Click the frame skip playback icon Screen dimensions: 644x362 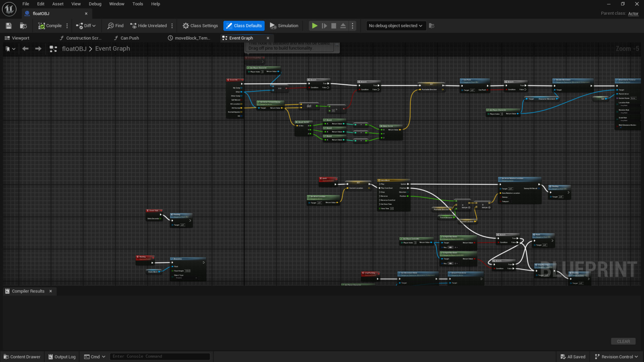pyautogui.click(x=324, y=26)
